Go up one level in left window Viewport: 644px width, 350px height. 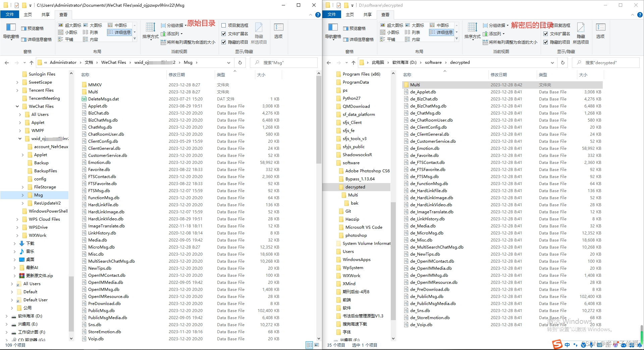click(x=32, y=62)
